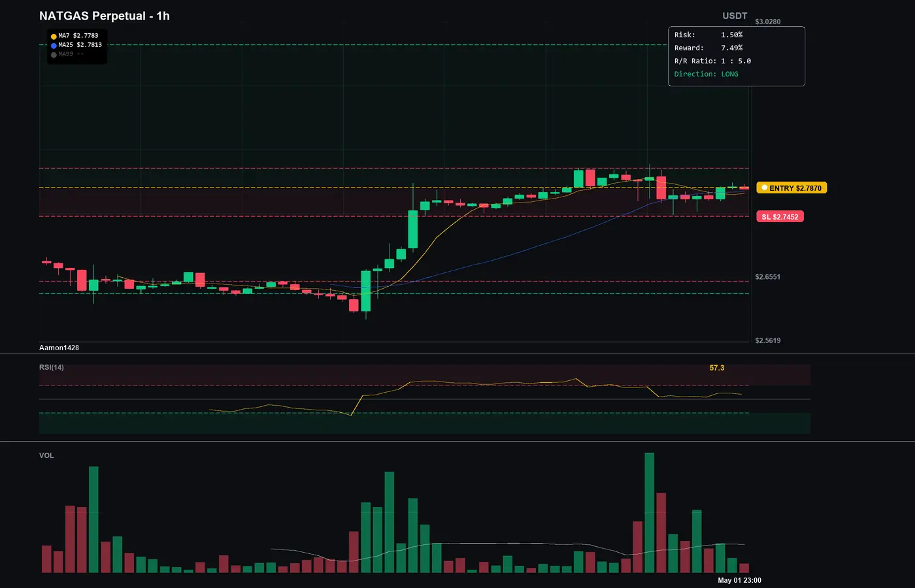915x588 pixels.
Task: Click the RSI value 57.3
Action: click(717, 368)
